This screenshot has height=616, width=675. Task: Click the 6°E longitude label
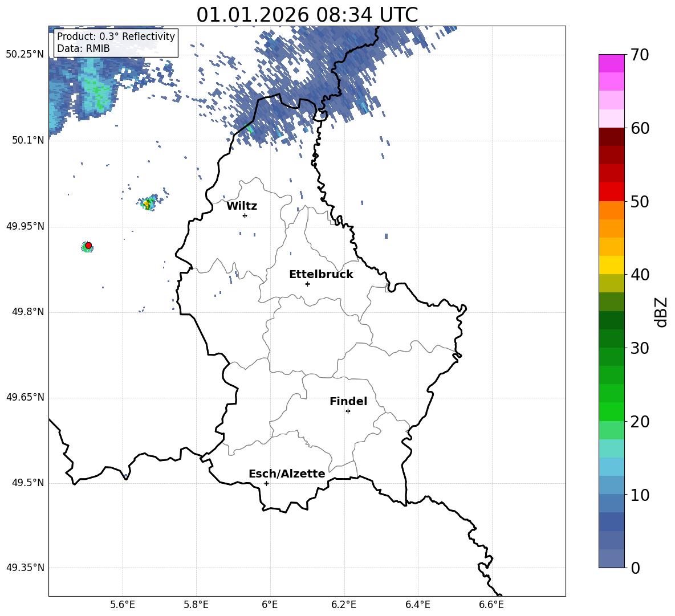270,605
